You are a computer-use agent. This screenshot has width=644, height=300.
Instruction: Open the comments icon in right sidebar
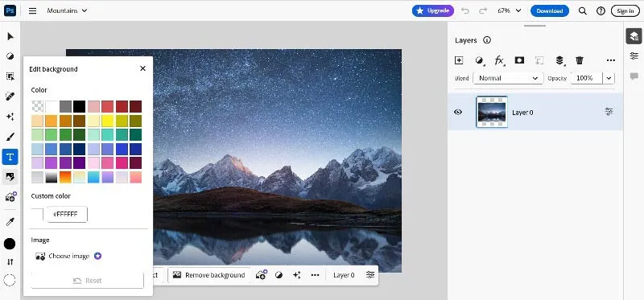point(634,76)
